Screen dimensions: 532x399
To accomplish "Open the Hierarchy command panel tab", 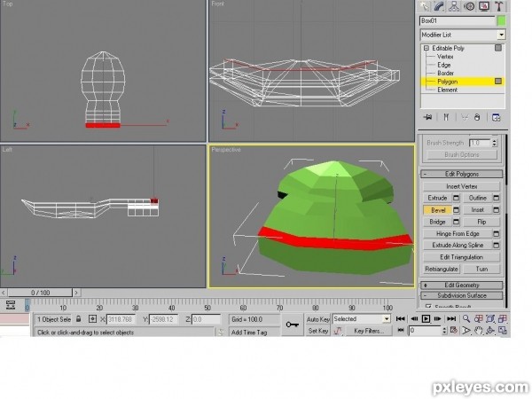I will 454,6.
